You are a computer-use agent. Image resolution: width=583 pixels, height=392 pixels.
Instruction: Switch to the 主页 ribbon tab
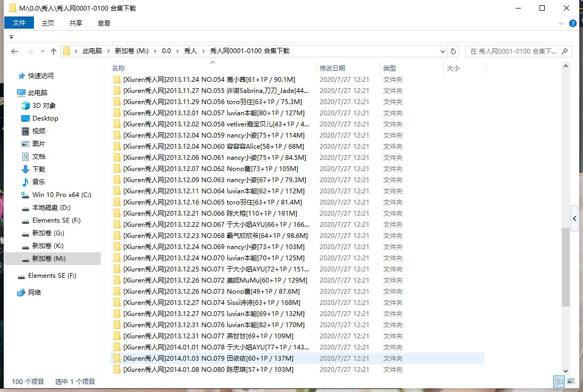(x=48, y=23)
